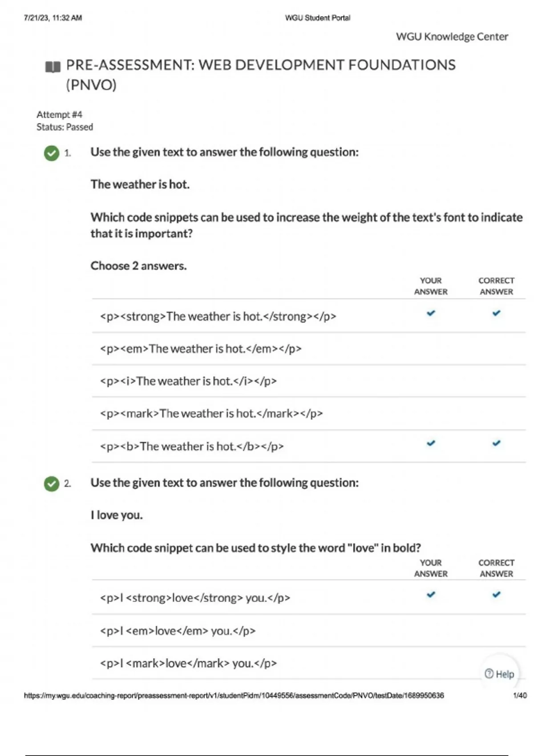Select the em-tag love answer option
Image resolution: width=534 pixels, height=756 pixels.
tap(178, 631)
